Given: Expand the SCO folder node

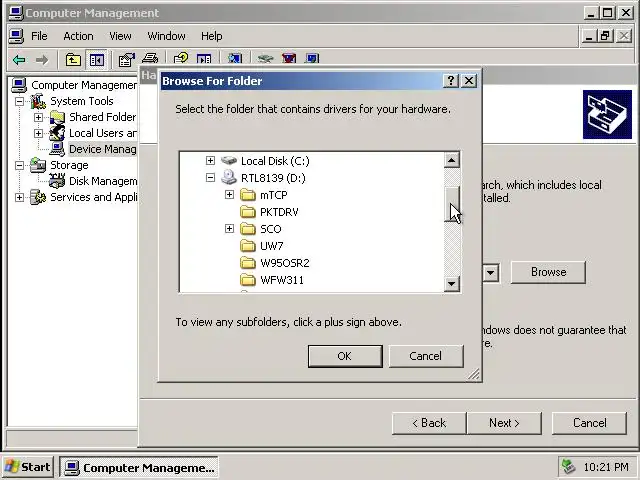Looking at the screenshot, I should tap(229, 229).
